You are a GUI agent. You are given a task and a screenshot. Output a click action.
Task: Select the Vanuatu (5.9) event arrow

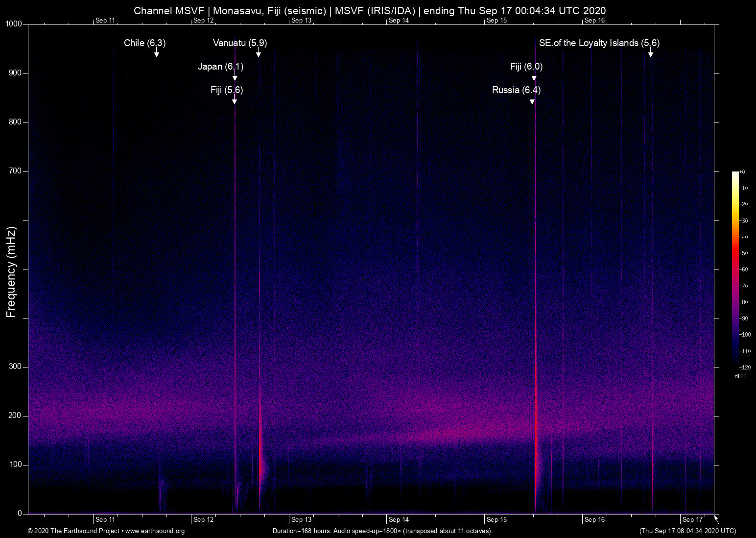(x=258, y=55)
